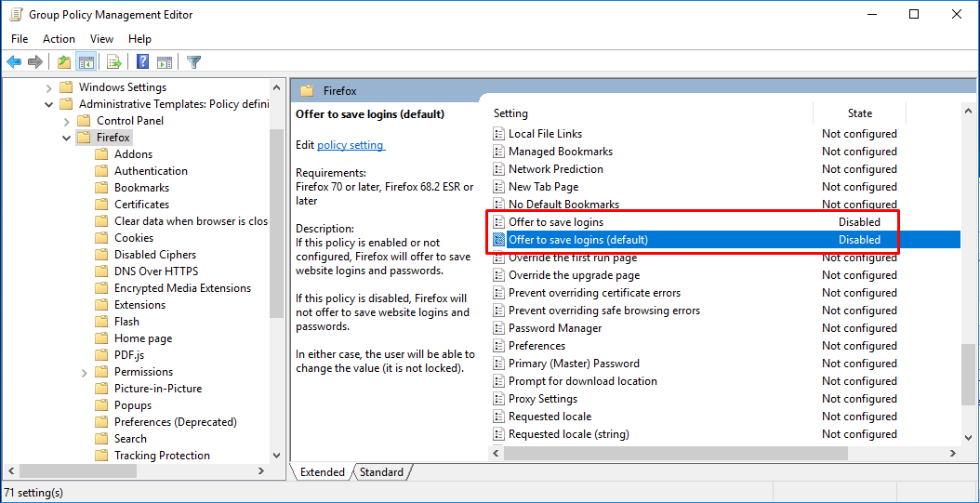Expand the Control Panel tree node
Screen dimensions: 980x503
coord(67,121)
